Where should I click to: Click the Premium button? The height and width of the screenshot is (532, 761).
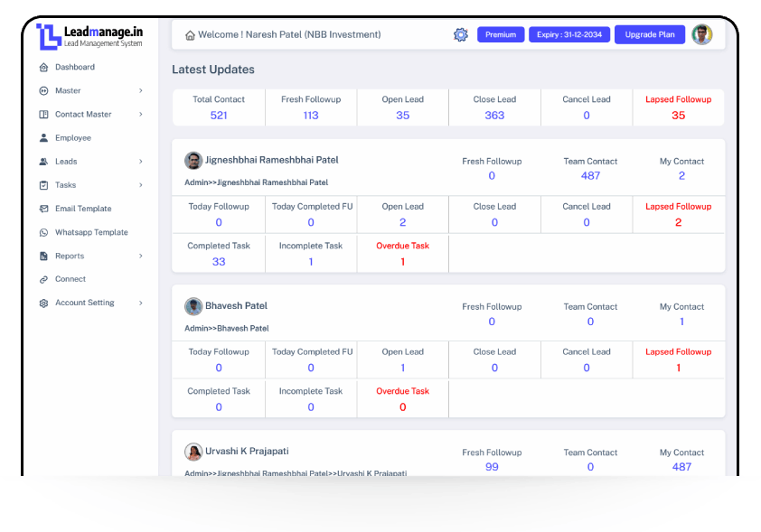[500, 34]
